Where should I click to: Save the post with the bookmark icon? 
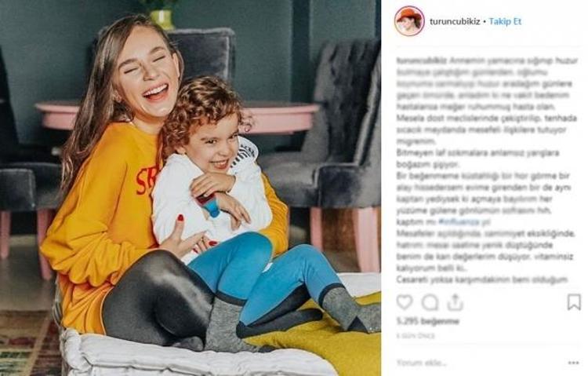tap(574, 302)
